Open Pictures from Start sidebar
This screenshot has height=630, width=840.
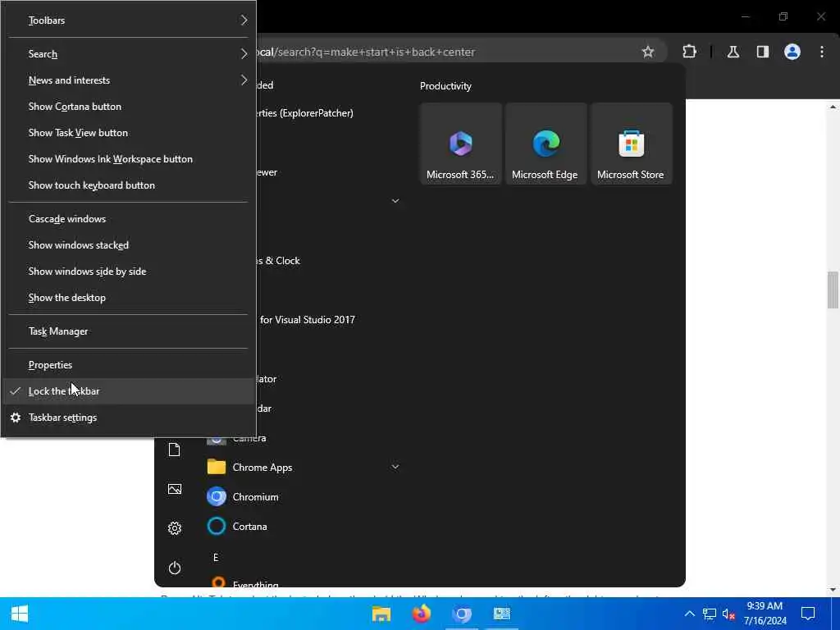(175, 489)
